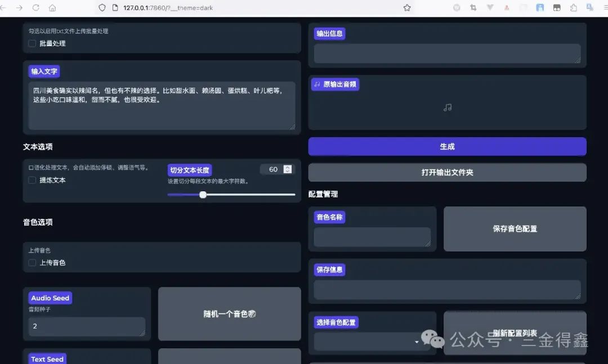This screenshot has height=364, width=608.
Task: Click the shield icon in the address bar
Action: click(x=101, y=8)
